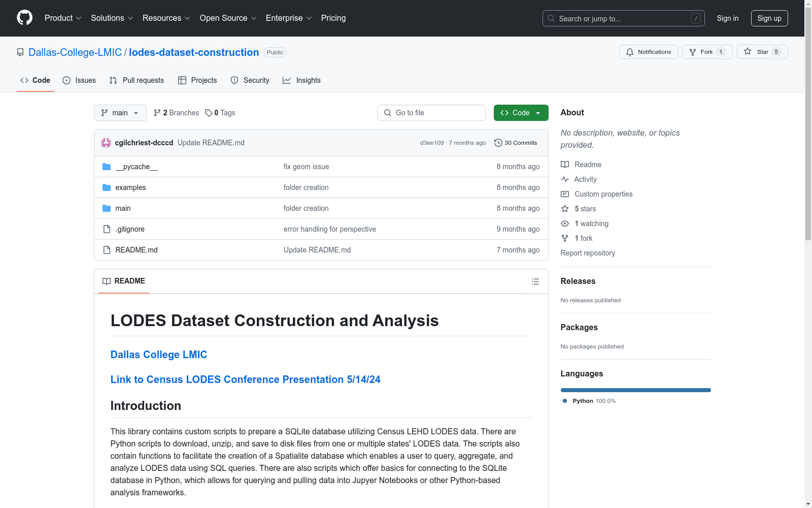Screen dimensions: 812x508
Task: Click the Update README.md commit message
Action: 211,143
